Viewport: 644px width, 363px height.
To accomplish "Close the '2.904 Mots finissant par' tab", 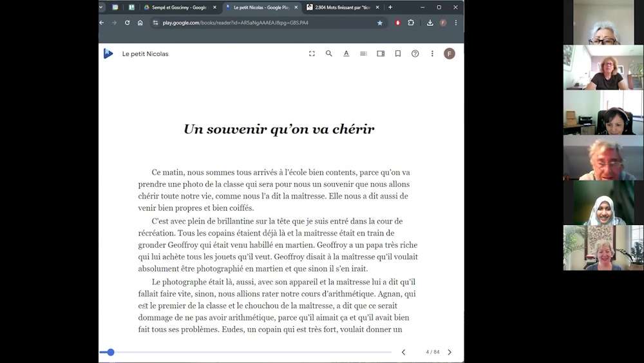I will click(x=377, y=7).
